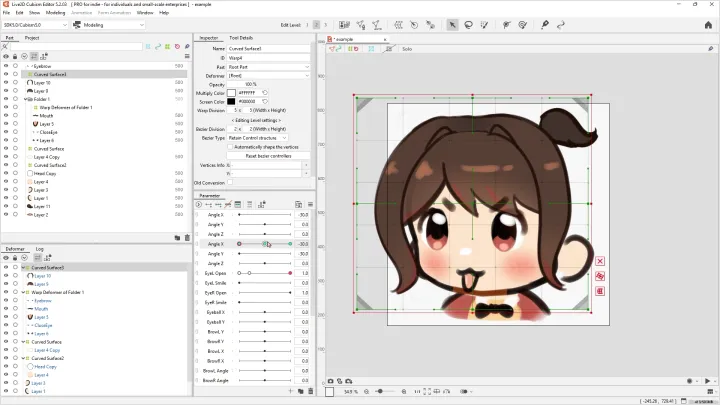Select the arrow selection tool
The image size is (720, 405).
[452, 25]
